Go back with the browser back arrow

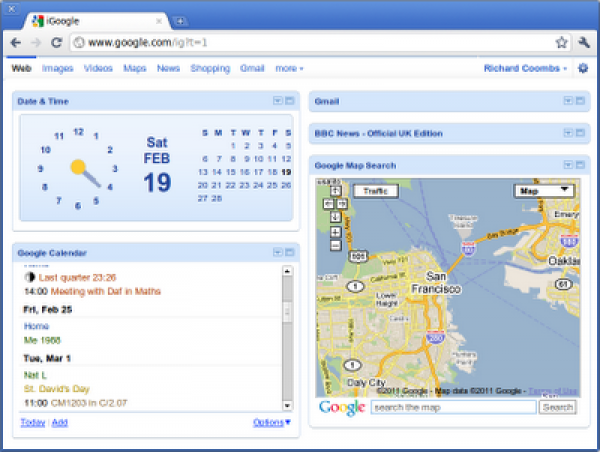tap(16, 42)
